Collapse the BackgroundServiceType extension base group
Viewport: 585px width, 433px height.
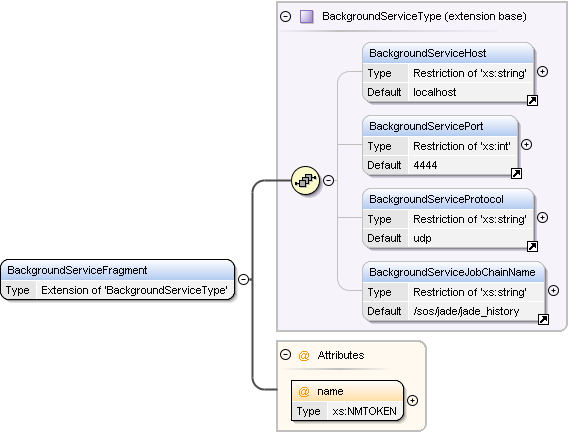[285, 16]
